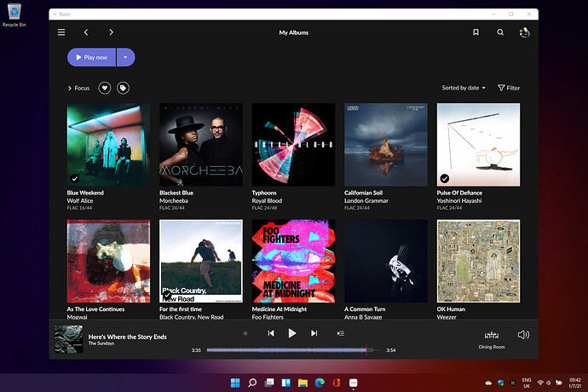The image size is (588, 392).
Task: Open the tags filter icon
Action: tap(123, 88)
